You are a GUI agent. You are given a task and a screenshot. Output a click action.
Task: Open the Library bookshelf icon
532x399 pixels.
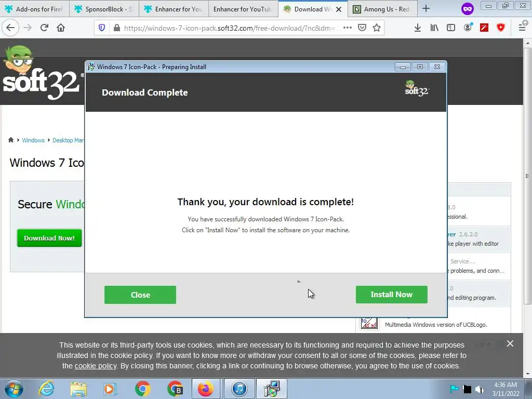434,28
